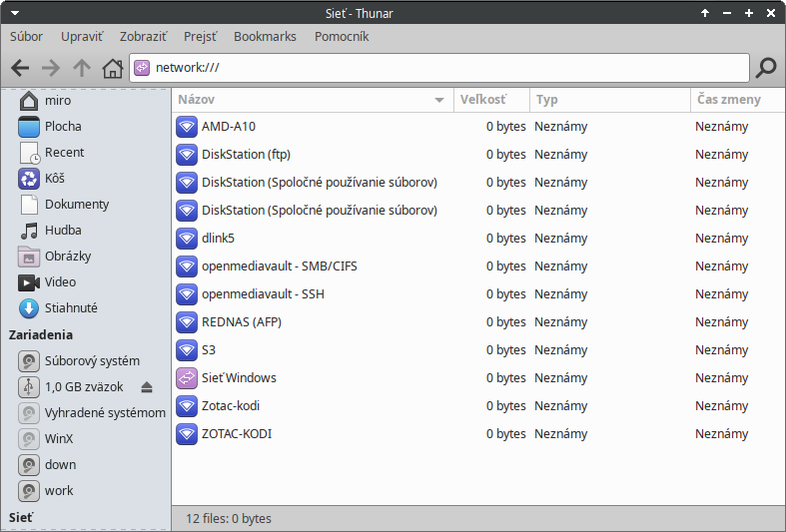Select the DiskStation (ftp) entry
This screenshot has width=786, height=532.
pos(246,155)
